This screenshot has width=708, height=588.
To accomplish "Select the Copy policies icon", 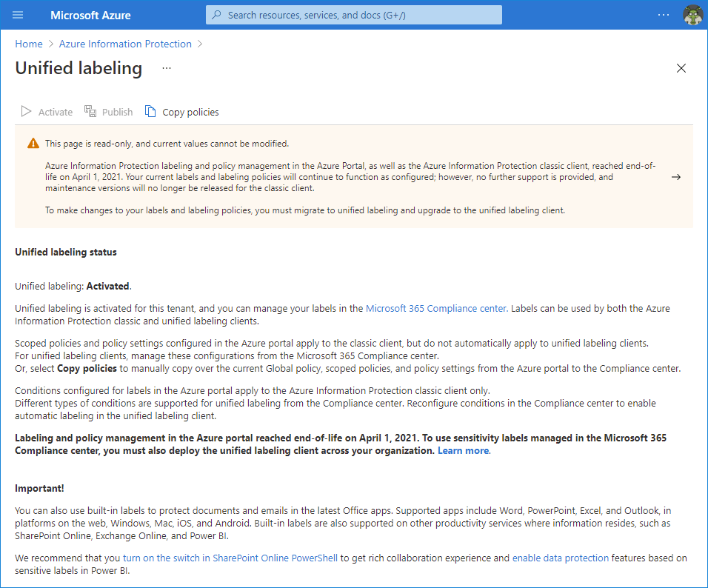I will (x=150, y=111).
